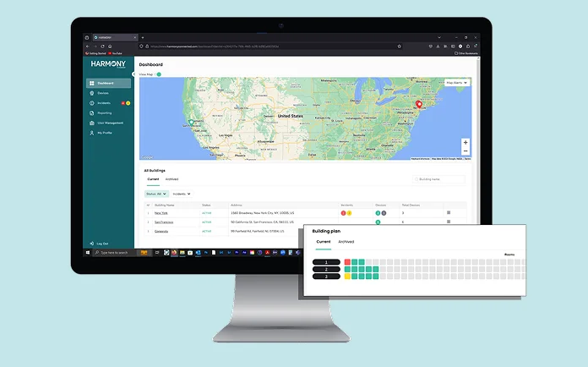Click the red room square on floor 1
The width and height of the screenshot is (588, 367).
coord(347,262)
